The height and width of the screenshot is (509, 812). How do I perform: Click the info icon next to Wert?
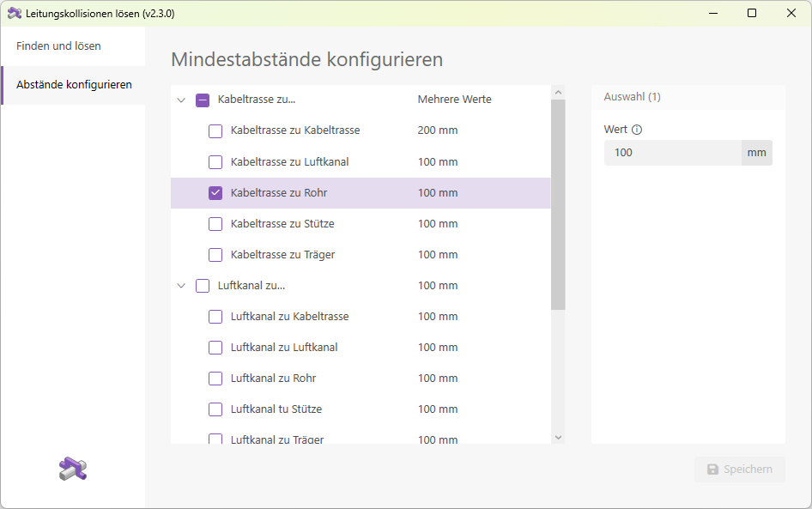638,129
